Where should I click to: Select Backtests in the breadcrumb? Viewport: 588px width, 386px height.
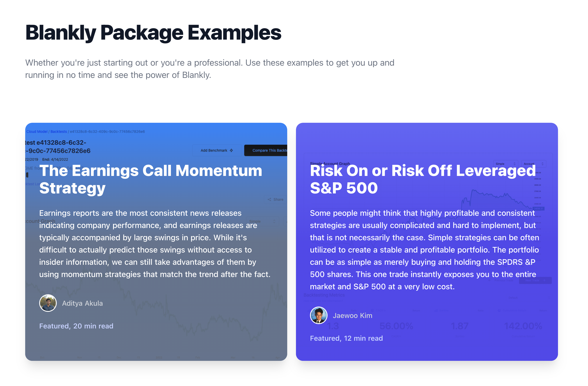[x=58, y=131]
